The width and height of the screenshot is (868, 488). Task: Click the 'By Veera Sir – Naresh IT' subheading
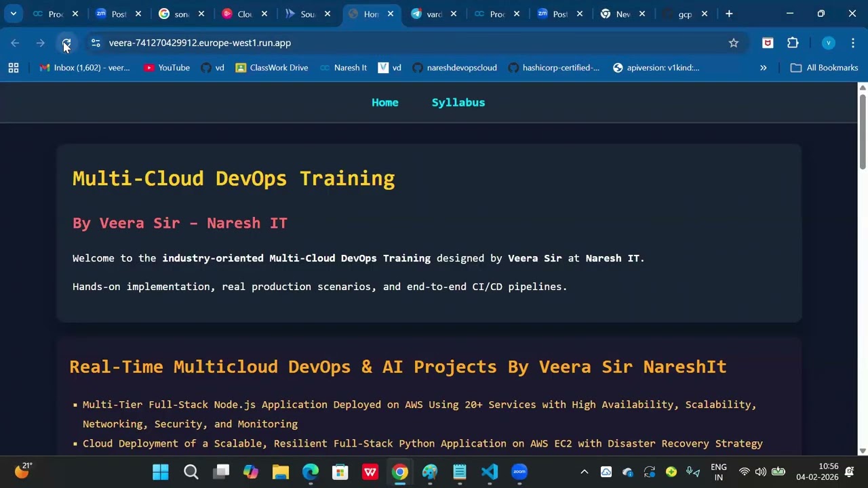[180, 223]
